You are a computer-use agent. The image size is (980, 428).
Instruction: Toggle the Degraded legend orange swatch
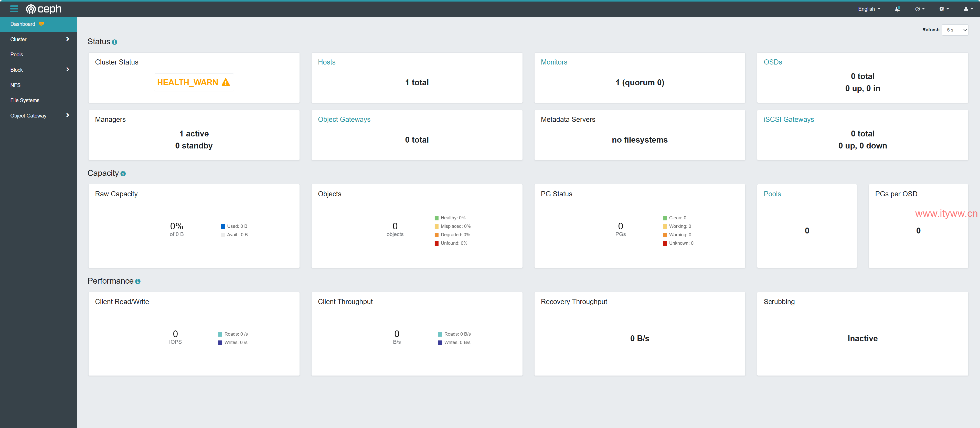pyautogui.click(x=436, y=235)
